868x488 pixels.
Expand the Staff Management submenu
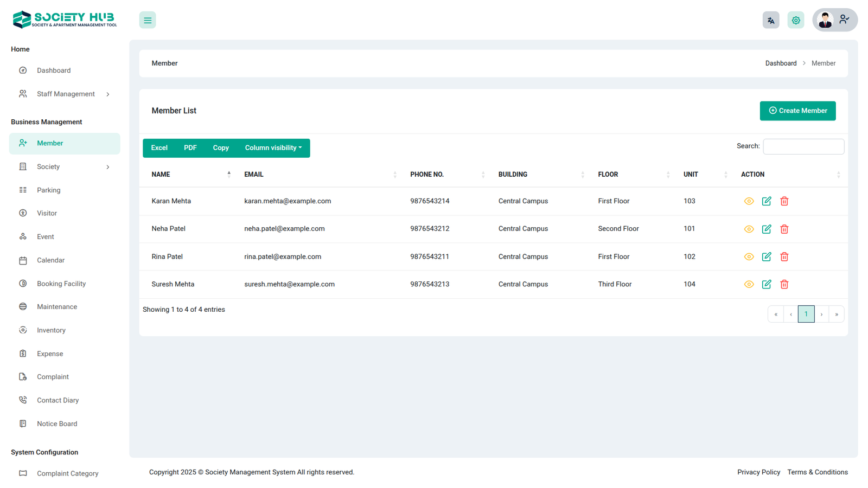point(65,94)
